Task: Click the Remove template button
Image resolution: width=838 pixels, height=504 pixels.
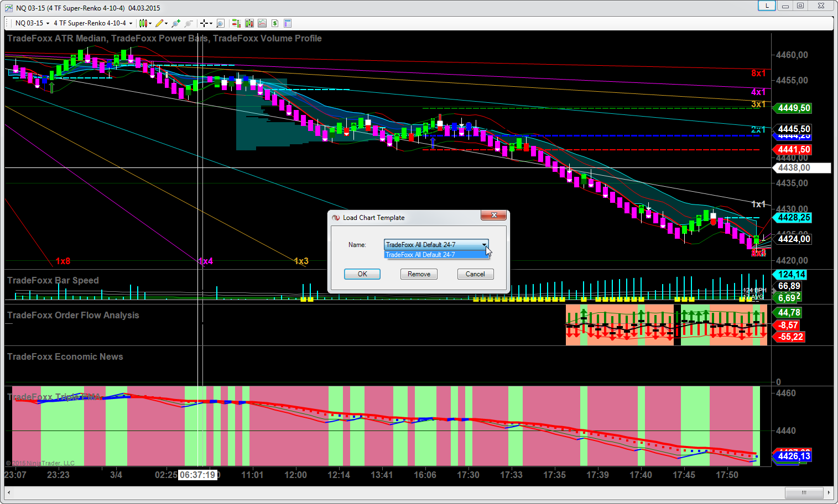Action: [x=419, y=274]
